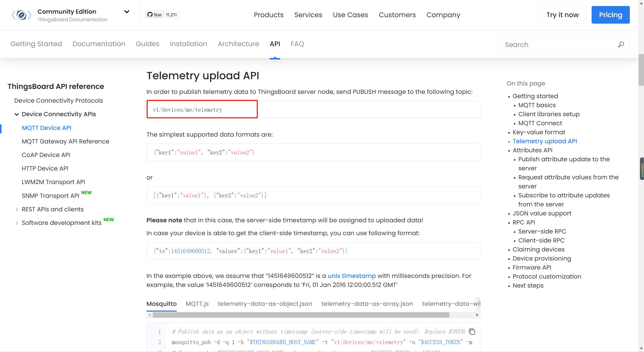Open the Customers menu
This screenshot has height=352, width=644.
pyautogui.click(x=397, y=15)
